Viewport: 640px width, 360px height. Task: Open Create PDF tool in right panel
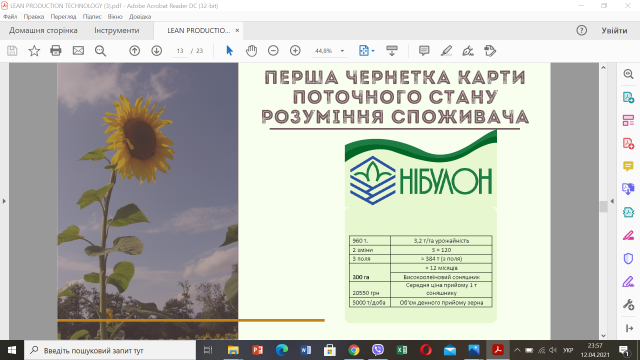tap(628, 144)
